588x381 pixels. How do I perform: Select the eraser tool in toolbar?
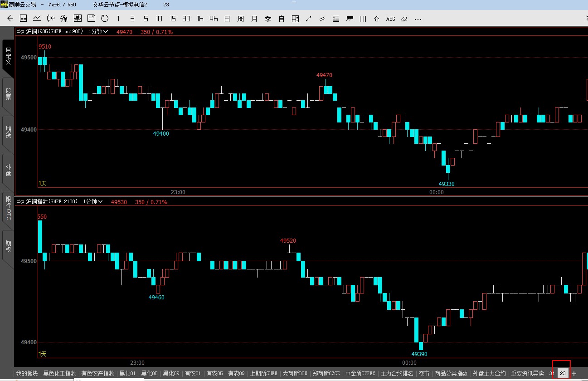tap(404, 19)
